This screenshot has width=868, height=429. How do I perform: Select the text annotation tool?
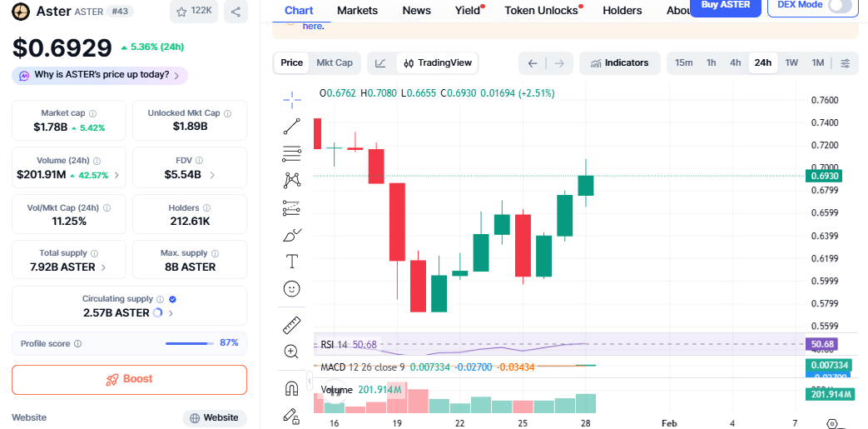coord(292,262)
